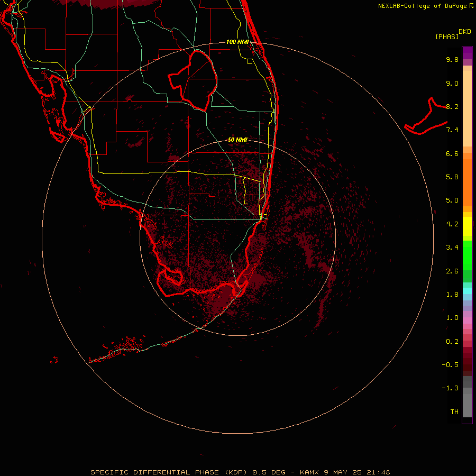Pick the large peach color bar segment
This screenshot has height=476, width=476.
(x=467, y=108)
